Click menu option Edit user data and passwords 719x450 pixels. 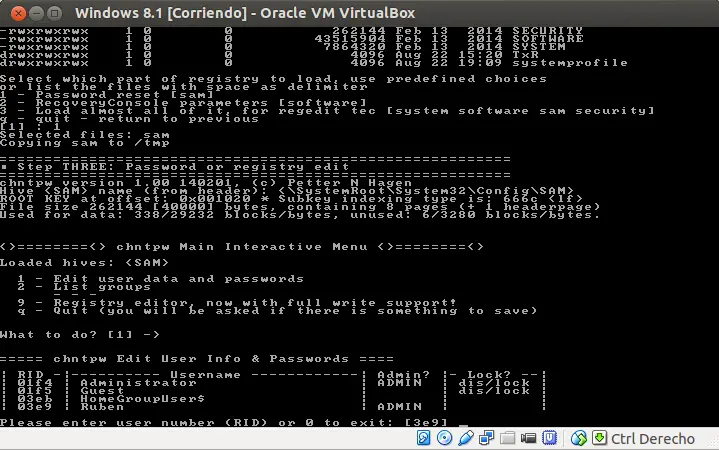coord(160,279)
